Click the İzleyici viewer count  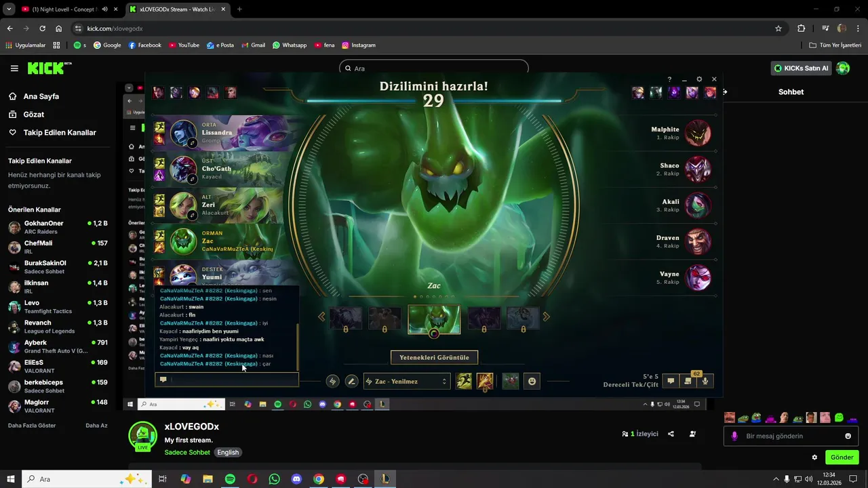pyautogui.click(x=640, y=434)
